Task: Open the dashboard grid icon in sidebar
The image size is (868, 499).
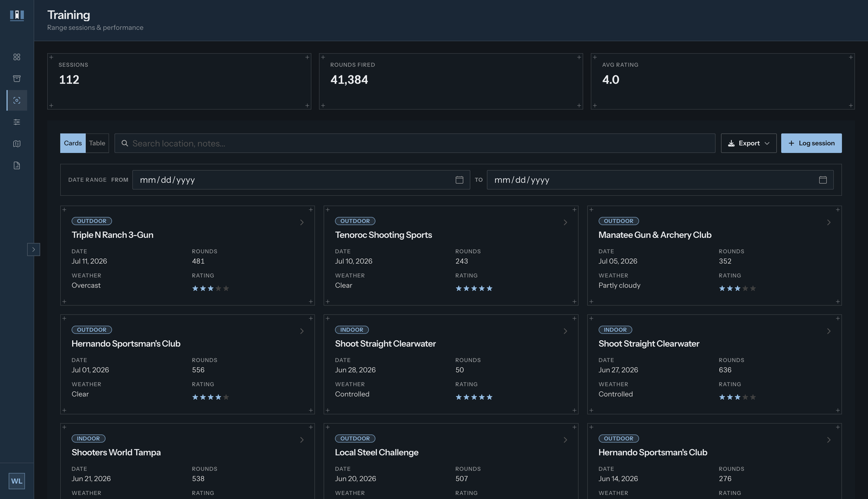Action: [x=17, y=57]
